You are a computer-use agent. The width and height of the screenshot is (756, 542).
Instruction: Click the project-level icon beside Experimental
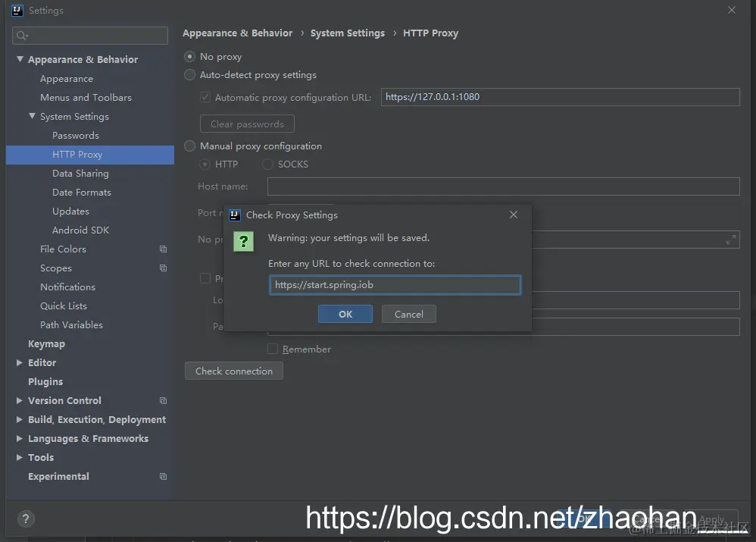click(x=163, y=476)
